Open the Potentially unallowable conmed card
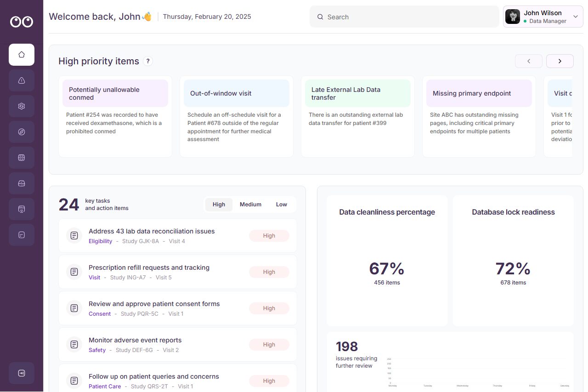The image size is (588, 392). pos(115,117)
